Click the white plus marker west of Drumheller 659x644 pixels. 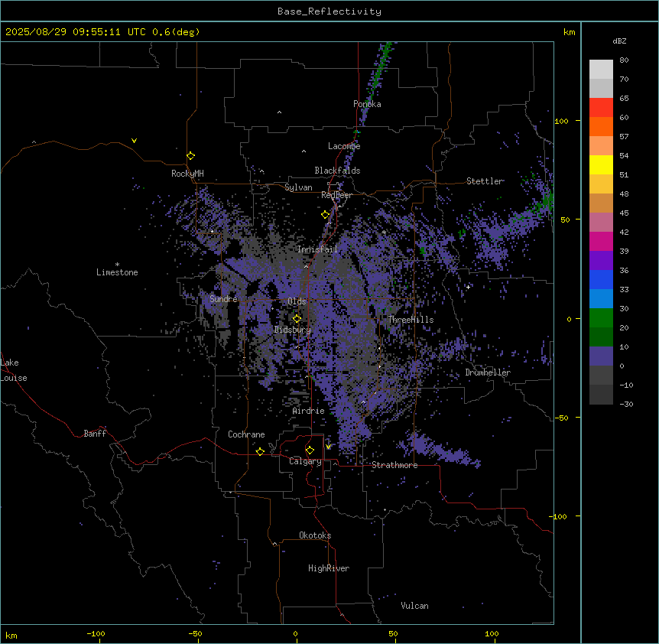[x=468, y=287]
